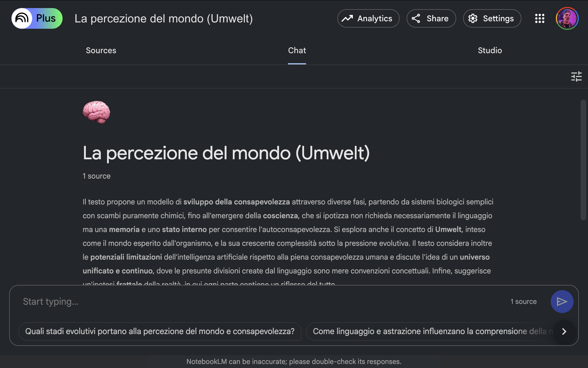588x368 pixels.
Task: Open chat configuration sliders icon
Action: pos(576,76)
